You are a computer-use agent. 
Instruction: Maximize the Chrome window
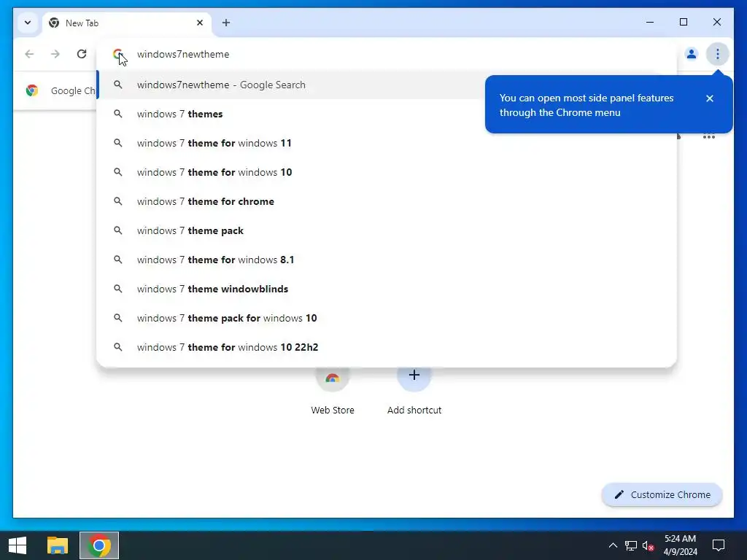pos(684,22)
